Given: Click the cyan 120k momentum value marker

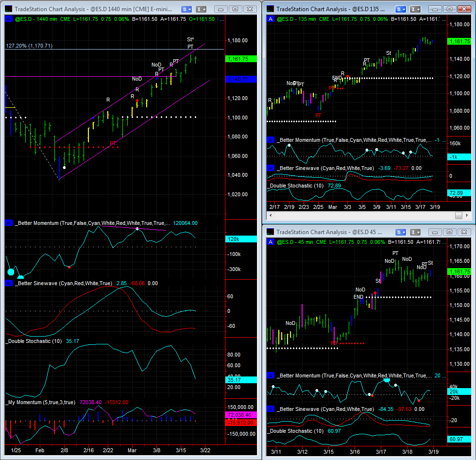Looking at the screenshot, I should pos(241,239).
